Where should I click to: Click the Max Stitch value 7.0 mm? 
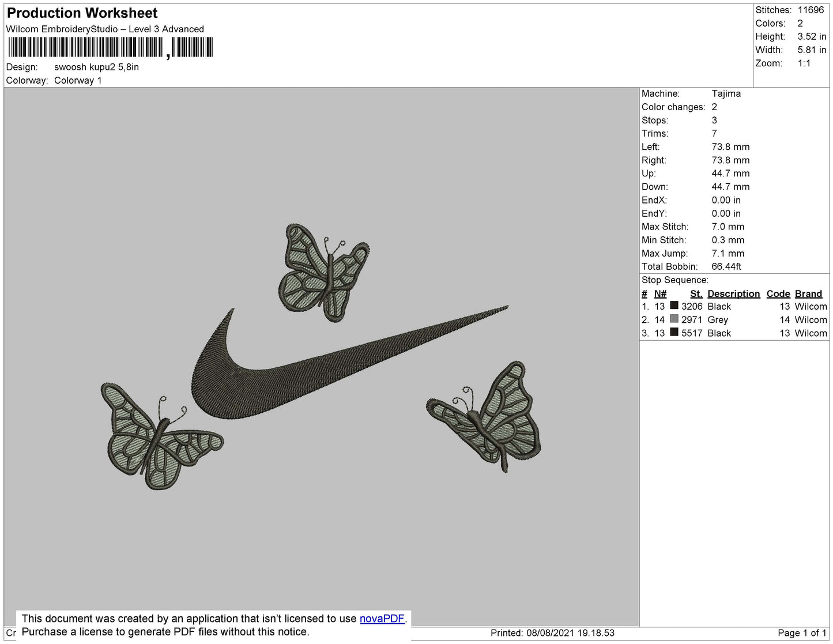coord(728,227)
